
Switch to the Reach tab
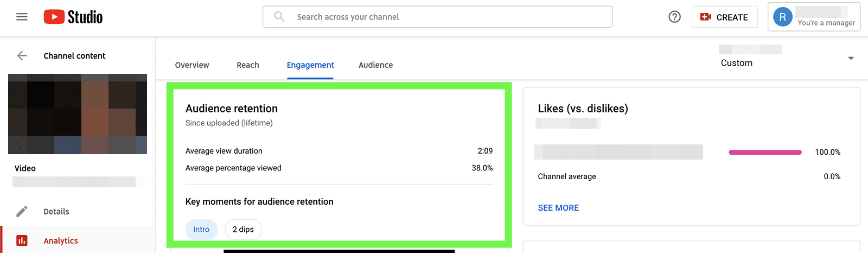click(x=248, y=65)
